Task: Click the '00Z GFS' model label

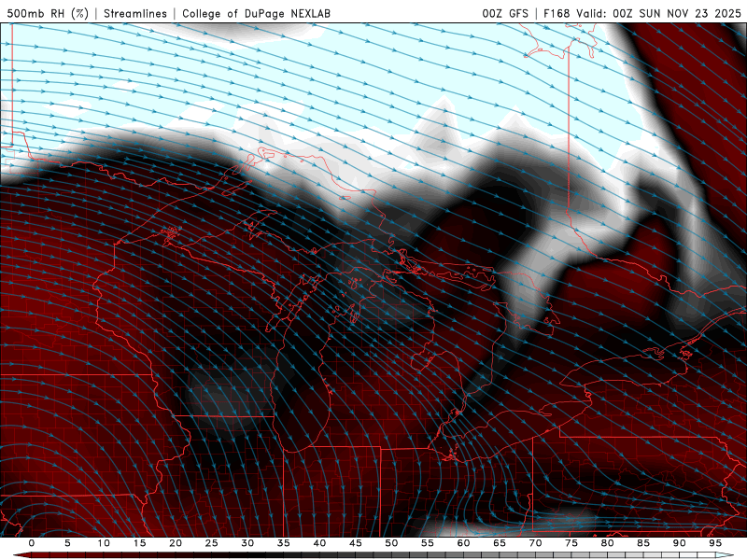Action: click(x=505, y=14)
